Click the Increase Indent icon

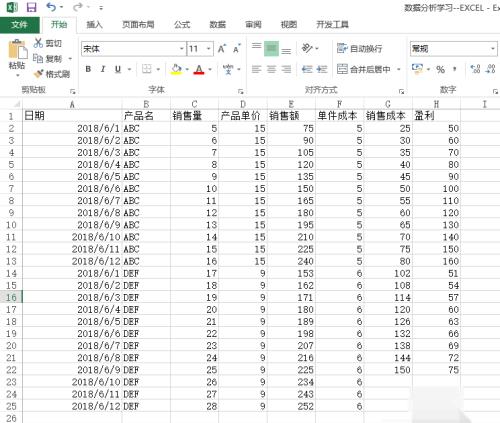click(x=322, y=69)
